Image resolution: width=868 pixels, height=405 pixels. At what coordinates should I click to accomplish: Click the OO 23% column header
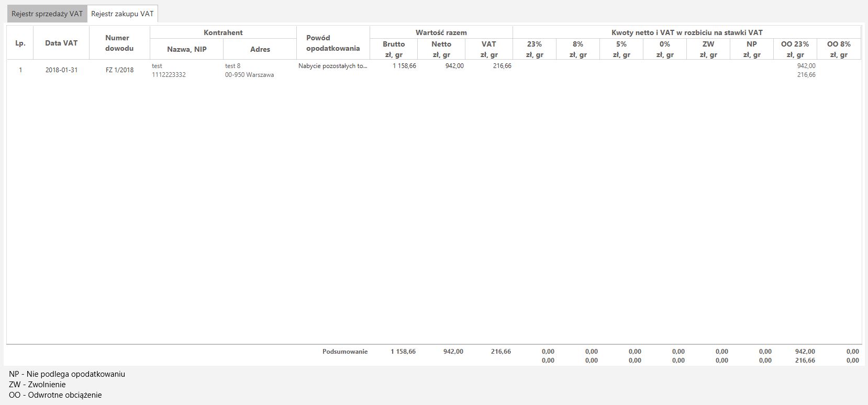(x=795, y=49)
